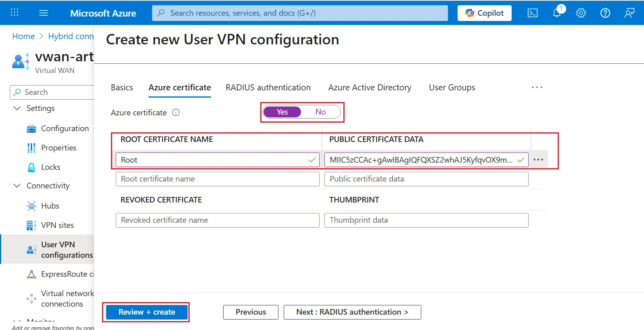This screenshot has width=644, height=330.
Task: Open Hubs in sidebar
Action: [x=50, y=206]
